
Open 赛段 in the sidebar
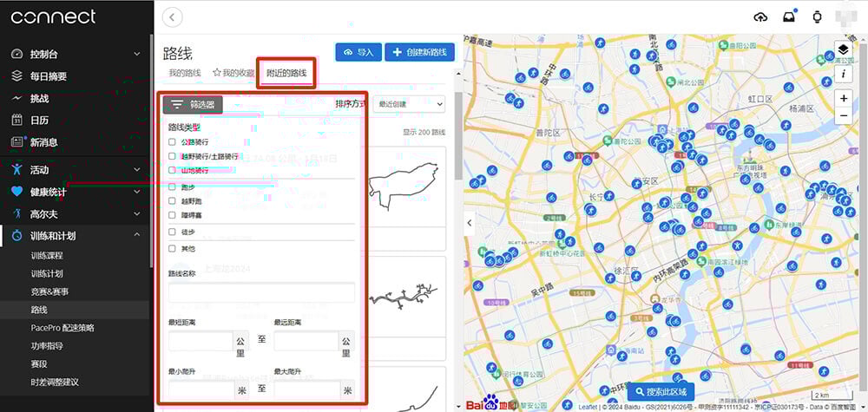pyautogui.click(x=39, y=364)
